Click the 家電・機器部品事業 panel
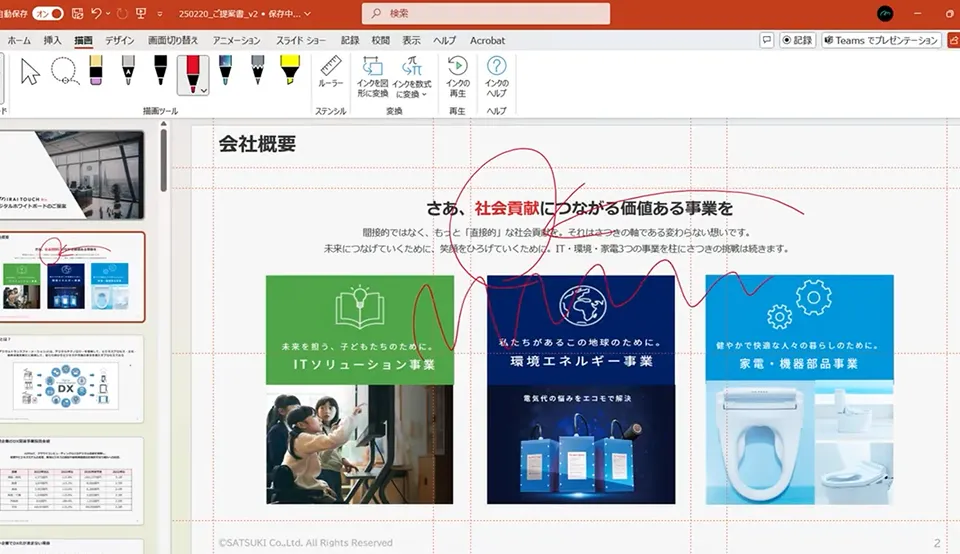The height and width of the screenshot is (554, 960). coord(799,328)
